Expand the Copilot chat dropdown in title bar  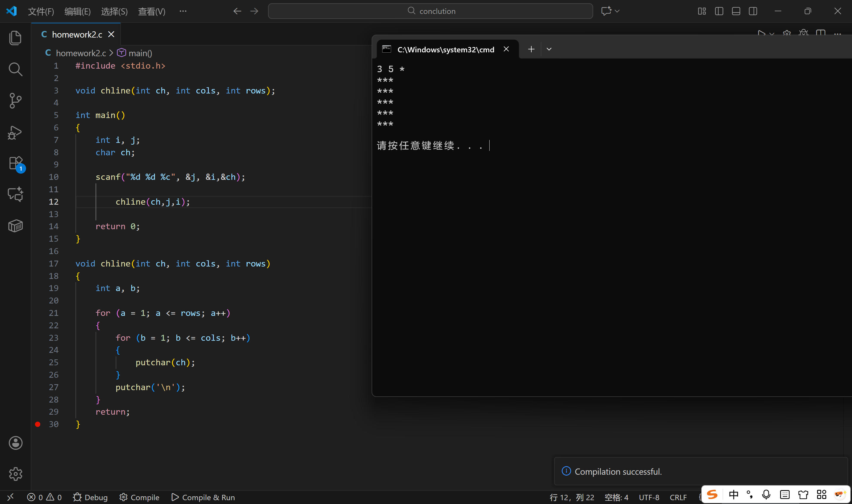pos(617,11)
